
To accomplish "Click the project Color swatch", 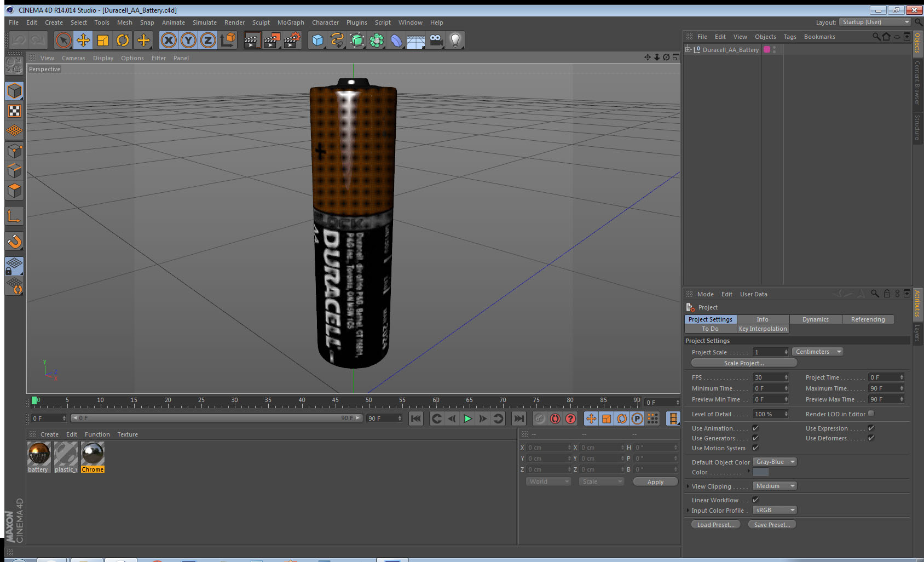I will pos(760,472).
